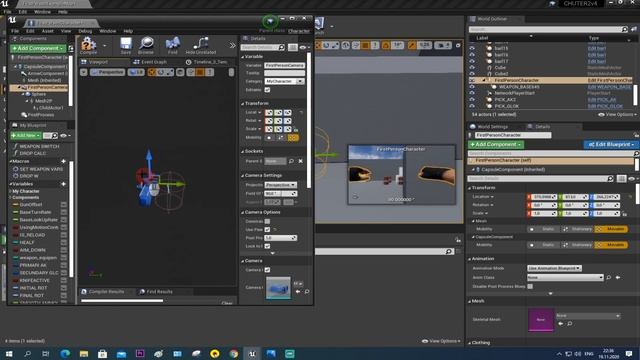Open View Options in World Outliner
Screen dimensions: 640x360
617,115
